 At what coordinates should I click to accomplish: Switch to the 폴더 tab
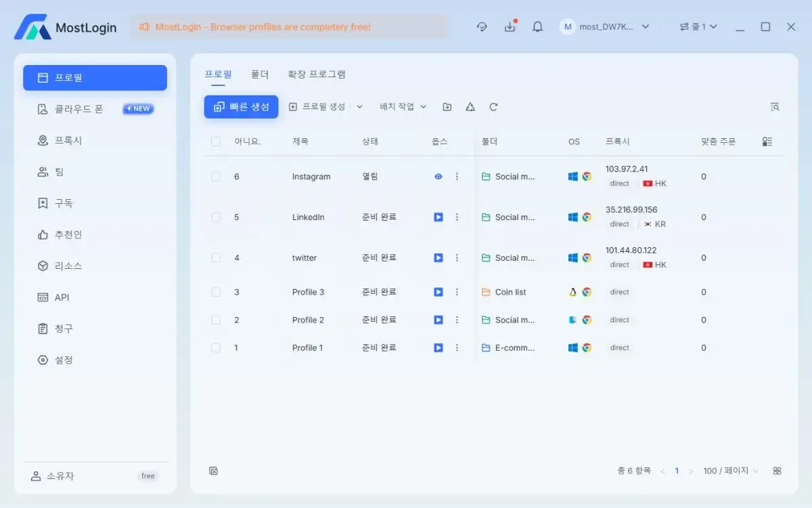click(x=260, y=75)
